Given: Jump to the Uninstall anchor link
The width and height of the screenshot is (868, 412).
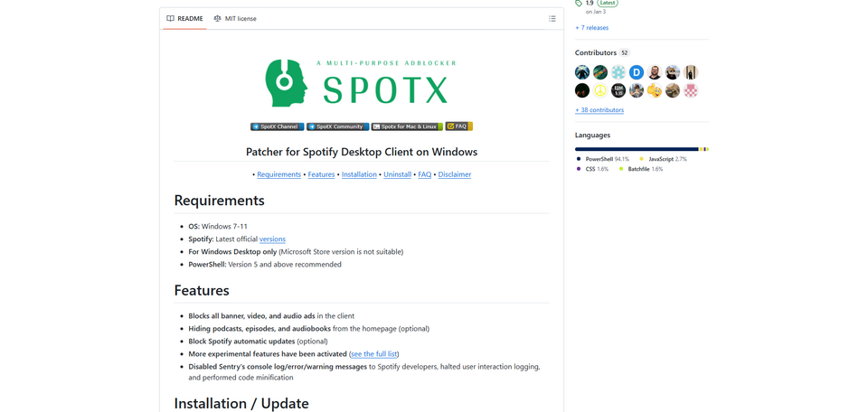Looking at the screenshot, I should tap(398, 174).
